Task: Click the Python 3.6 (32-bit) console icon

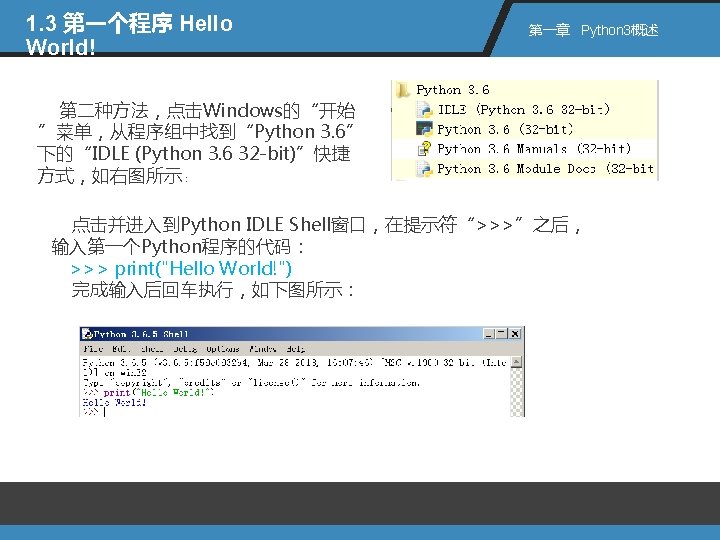Action: click(424, 129)
